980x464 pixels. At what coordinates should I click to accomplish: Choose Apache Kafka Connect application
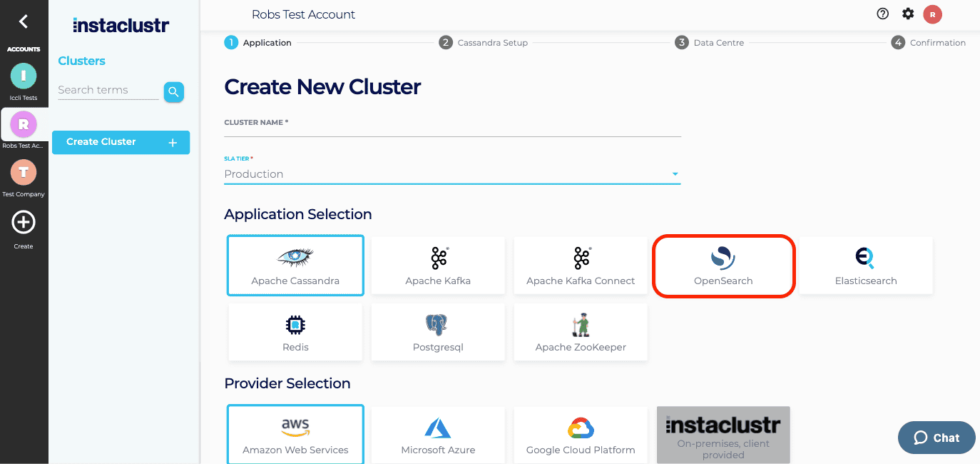tap(581, 265)
